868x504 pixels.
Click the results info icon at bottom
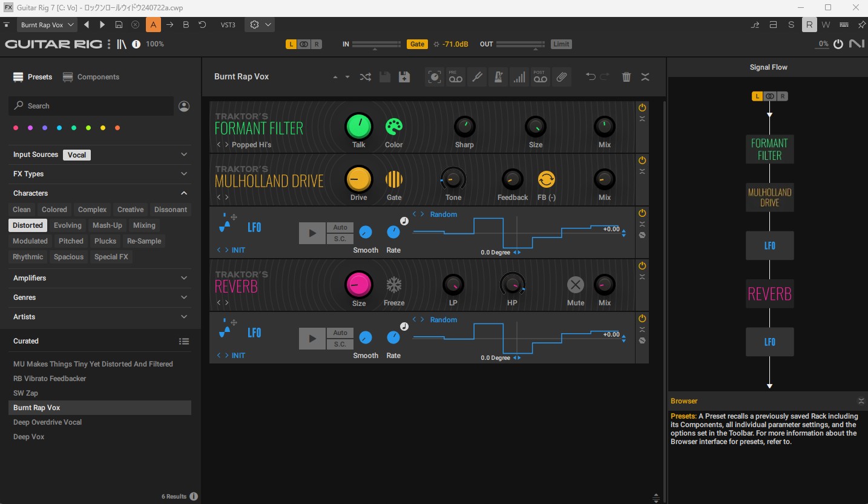pos(194,497)
